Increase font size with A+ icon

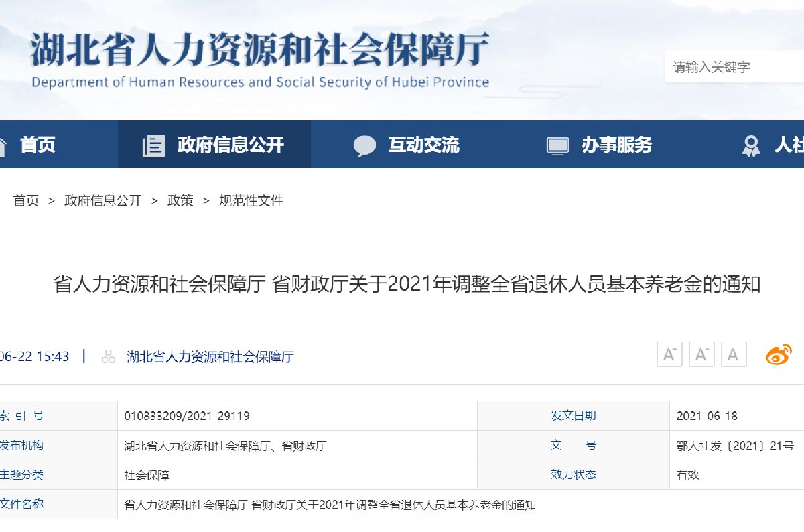point(669,354)
